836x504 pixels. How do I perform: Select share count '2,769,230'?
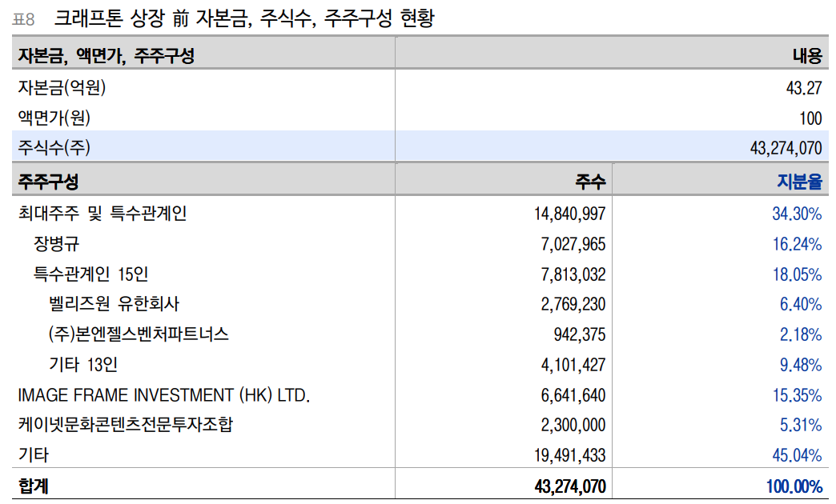pyautogui.click(x=573, y=305)
